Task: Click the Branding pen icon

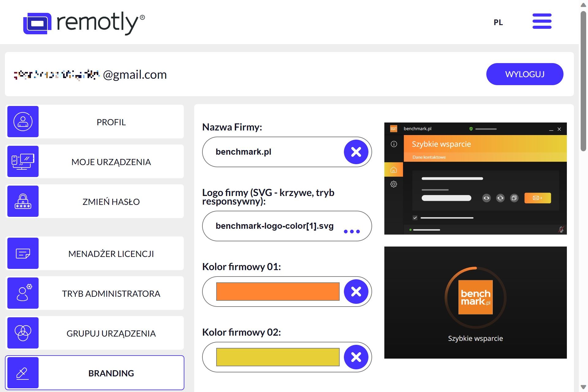Action: pyautogui.click(x=23, y=373)
